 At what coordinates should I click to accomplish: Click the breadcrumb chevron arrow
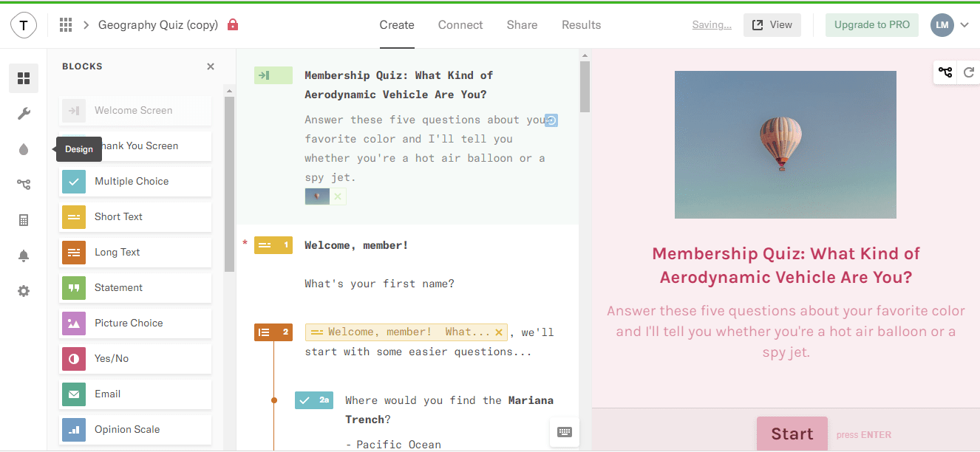click(x=86, y=25)
